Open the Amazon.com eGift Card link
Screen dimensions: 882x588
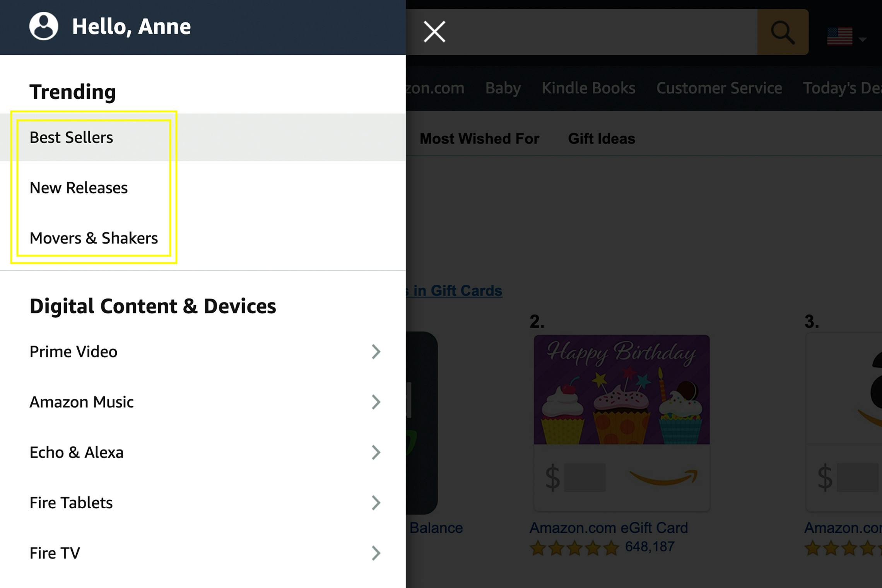609,528
